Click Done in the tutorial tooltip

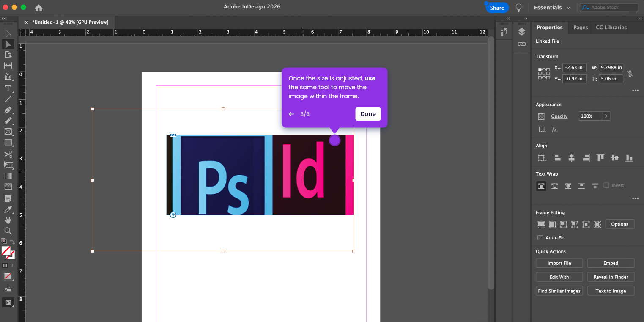click(368, 114)
